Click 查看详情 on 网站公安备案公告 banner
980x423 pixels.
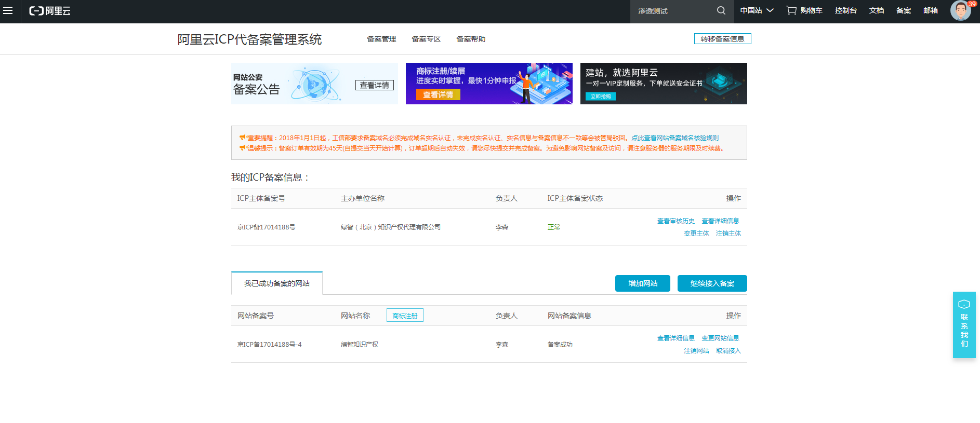pyautogui.click(x=375, y=85)
